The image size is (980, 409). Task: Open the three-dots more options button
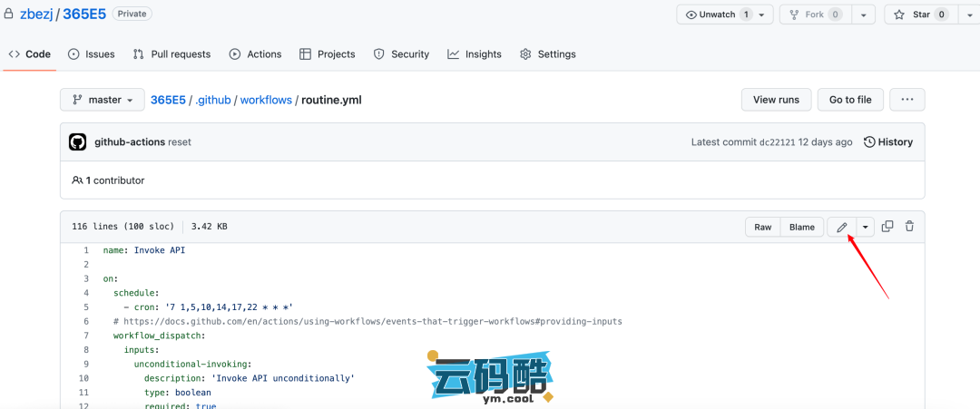click(906, 100)
